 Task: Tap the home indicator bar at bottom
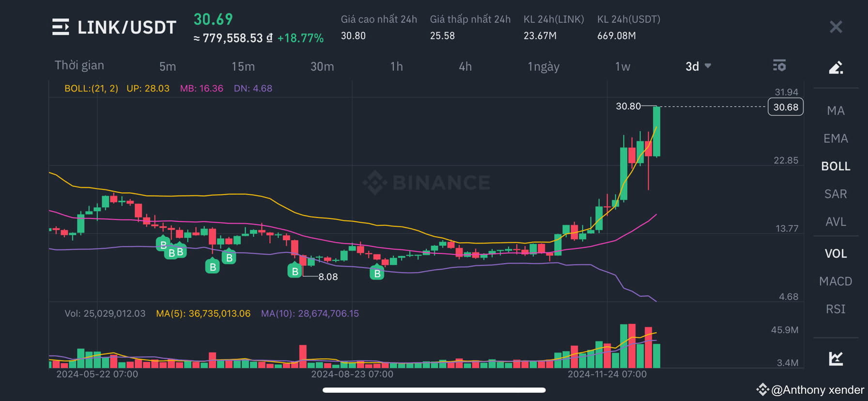point(434,390)
